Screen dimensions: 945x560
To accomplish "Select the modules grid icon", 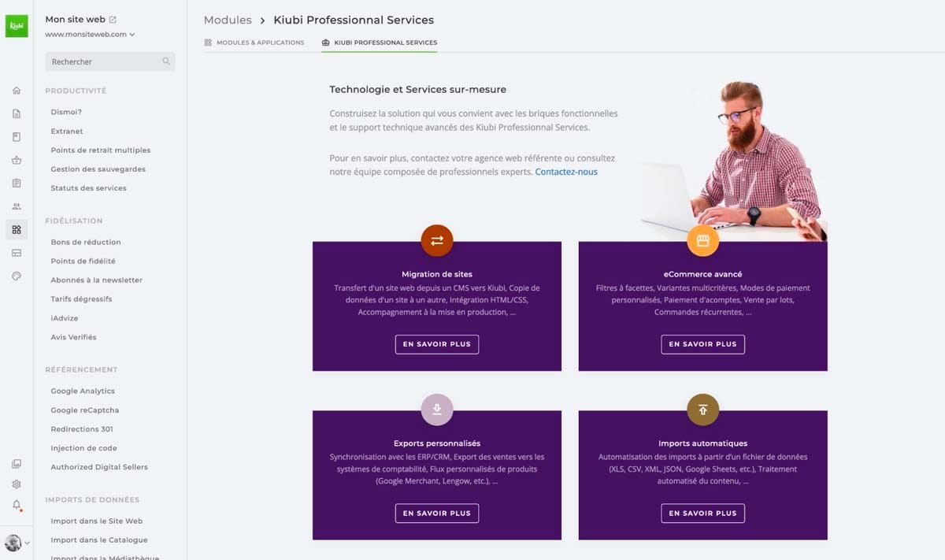I will point(17,230).
